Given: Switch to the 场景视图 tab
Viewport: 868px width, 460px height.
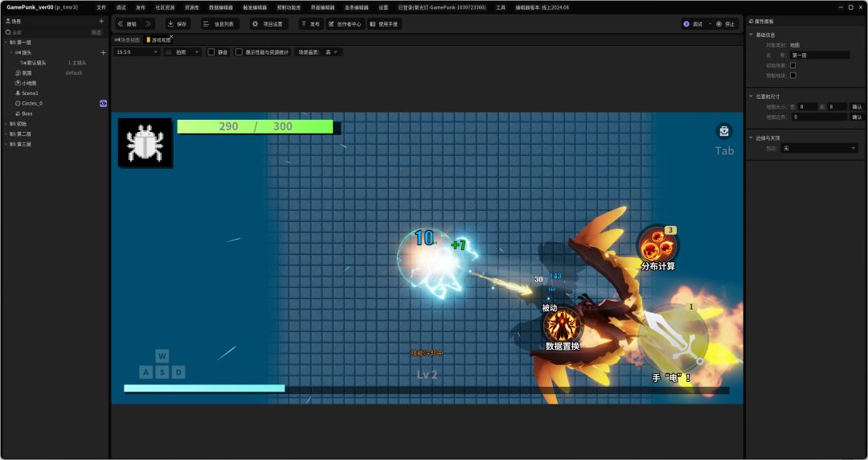Looking at the screenshot, I should tap(127, 39).
